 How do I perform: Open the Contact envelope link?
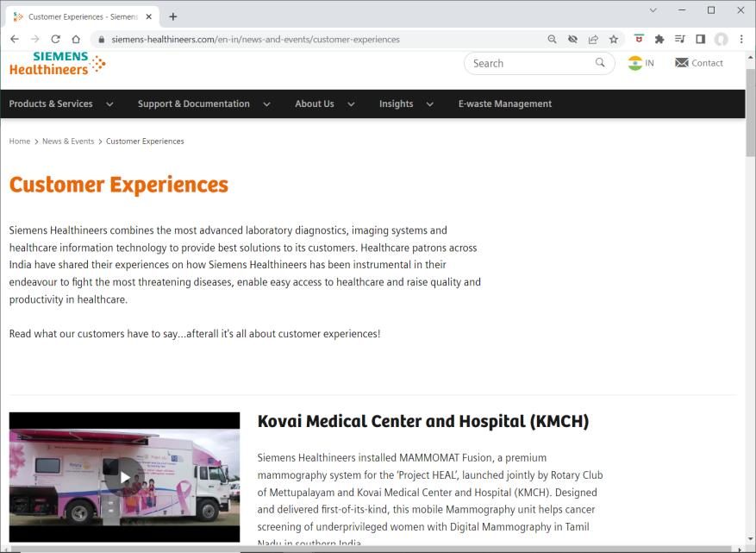[698, 63]
